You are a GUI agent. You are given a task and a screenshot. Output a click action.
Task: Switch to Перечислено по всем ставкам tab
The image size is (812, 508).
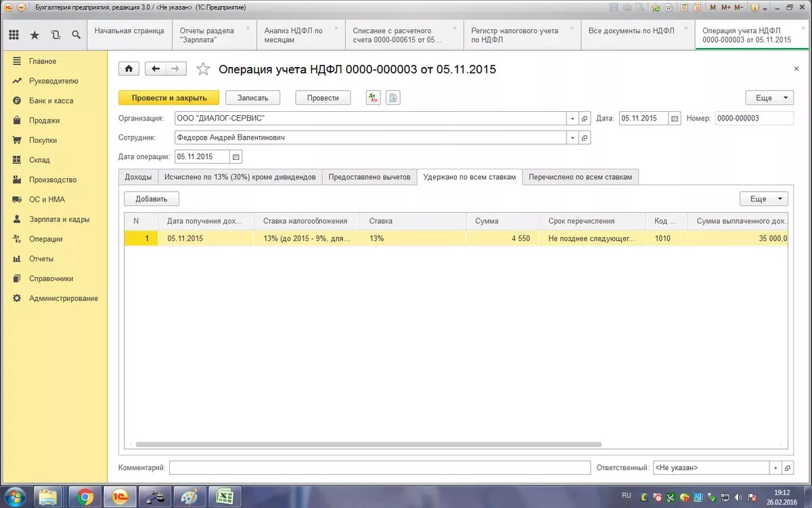click(581, 177)
